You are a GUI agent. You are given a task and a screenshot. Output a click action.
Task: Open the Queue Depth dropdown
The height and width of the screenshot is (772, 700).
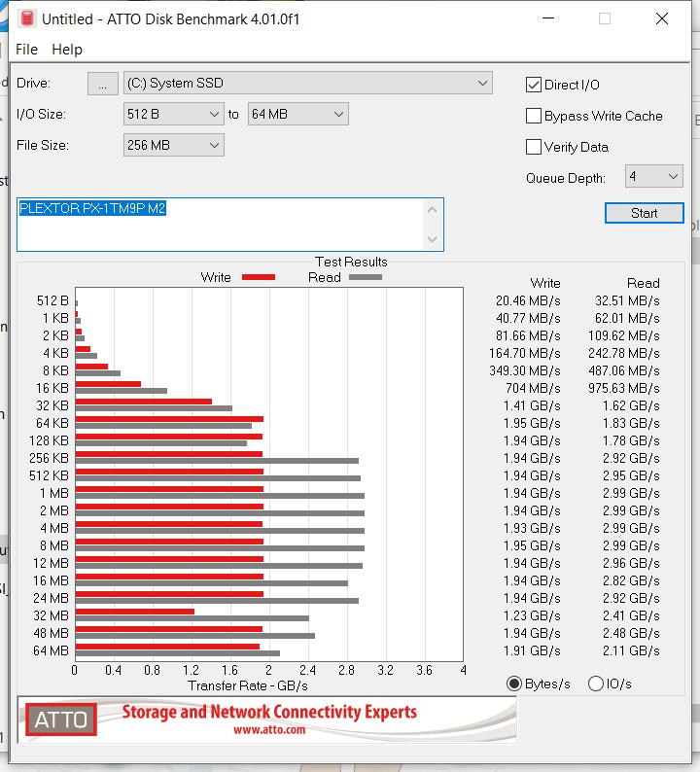(x=653, y=176)
